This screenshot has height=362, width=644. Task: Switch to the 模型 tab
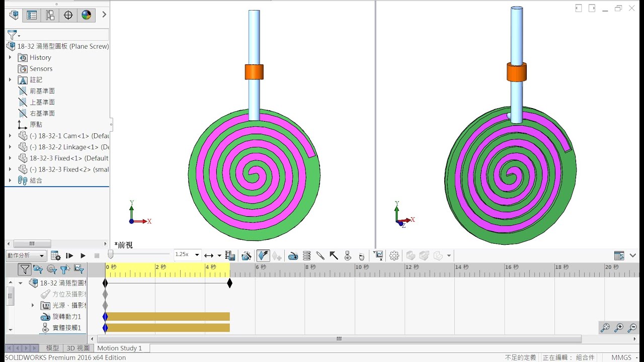pos(52,348)
